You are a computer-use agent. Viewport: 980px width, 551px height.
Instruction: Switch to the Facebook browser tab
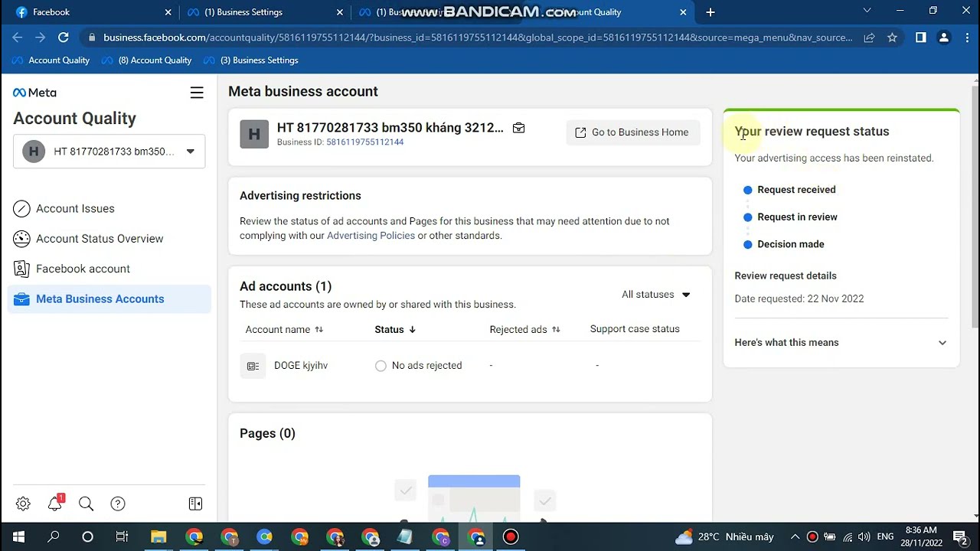92,12
